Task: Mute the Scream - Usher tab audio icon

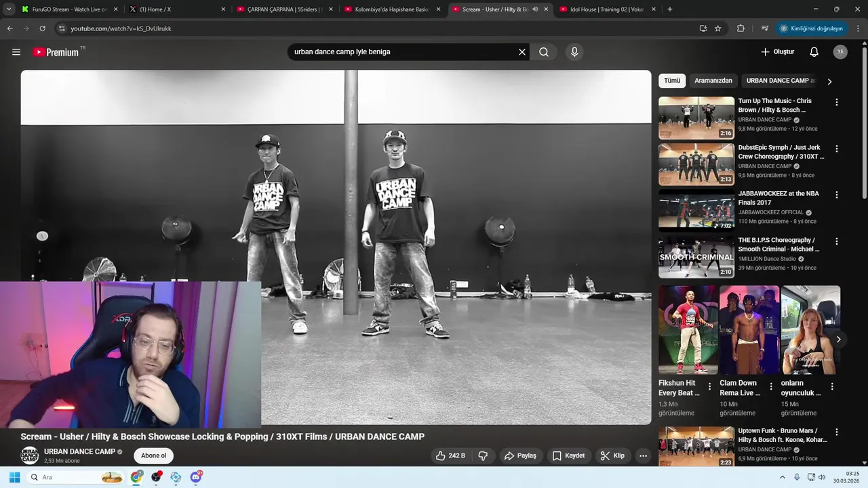Action: pos(535,9)
